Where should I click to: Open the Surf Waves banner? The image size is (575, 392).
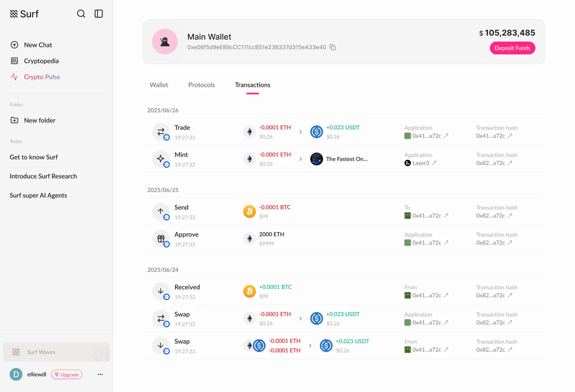tap(56, 352)
